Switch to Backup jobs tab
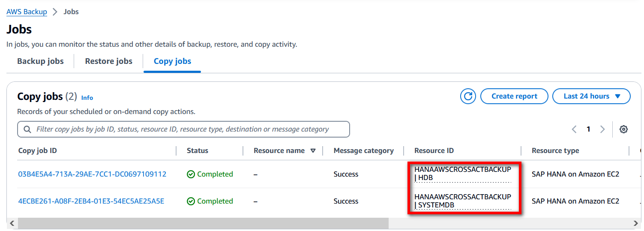 [40, 61]
